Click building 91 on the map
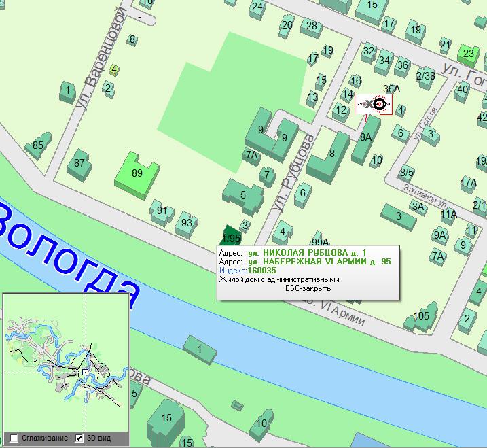 [162, 210]
